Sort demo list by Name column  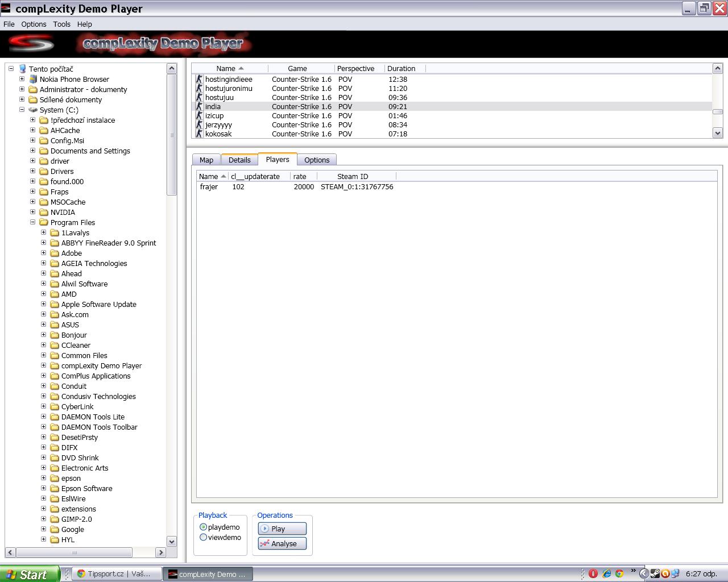230,68
